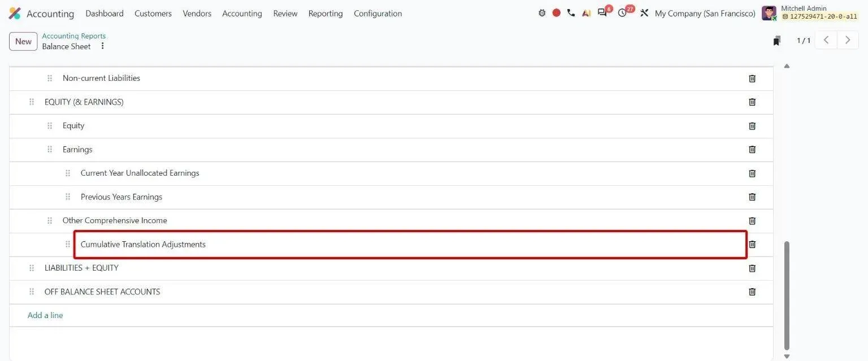868x361 pixels.
Task: Click the vertical scrollbar thumb
Action: [787, 296]
